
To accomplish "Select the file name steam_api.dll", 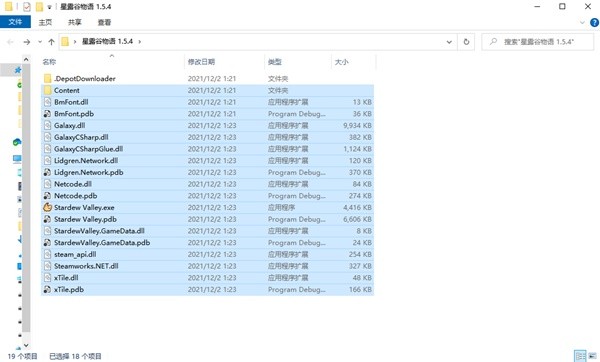I will tap(75, 254).
